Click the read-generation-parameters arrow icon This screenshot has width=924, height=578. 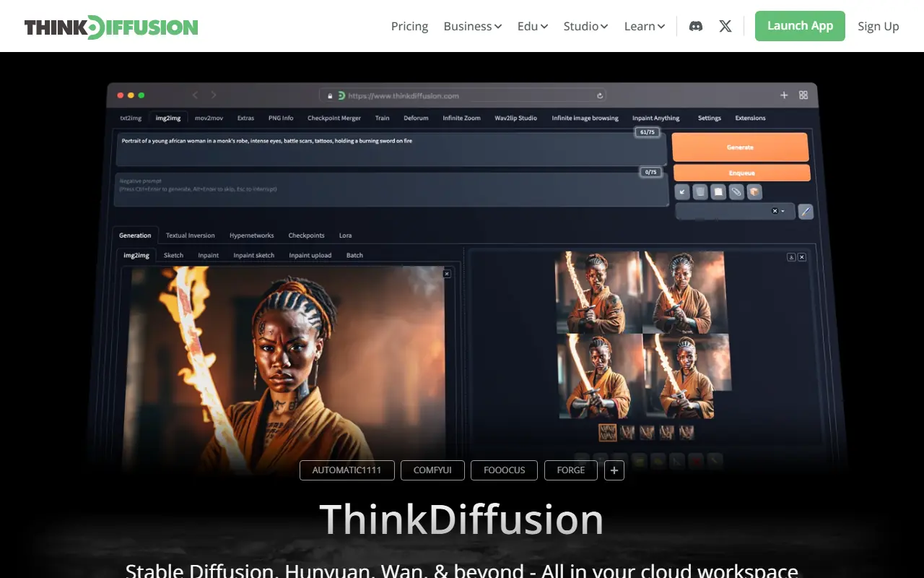(682, 191)
